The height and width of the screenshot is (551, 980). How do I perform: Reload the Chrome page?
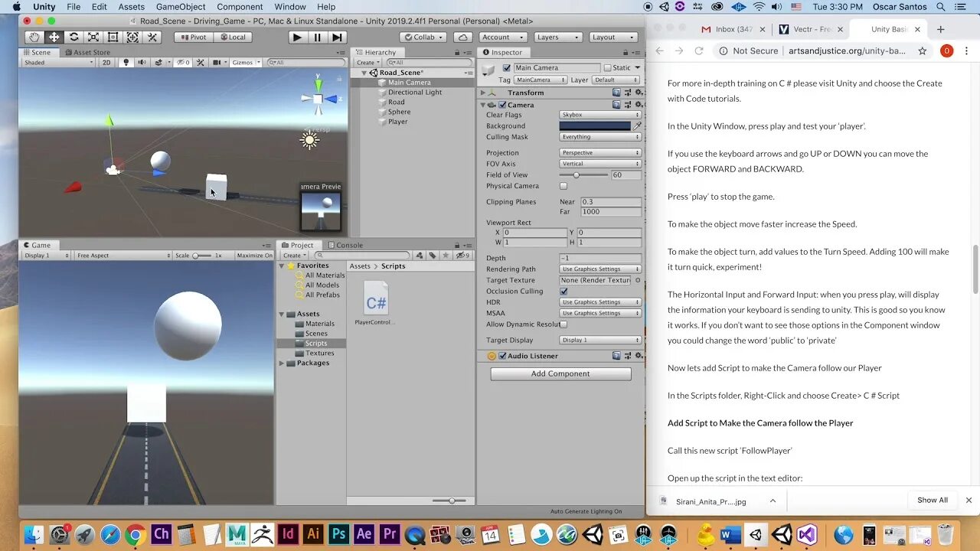coord(699,51)
